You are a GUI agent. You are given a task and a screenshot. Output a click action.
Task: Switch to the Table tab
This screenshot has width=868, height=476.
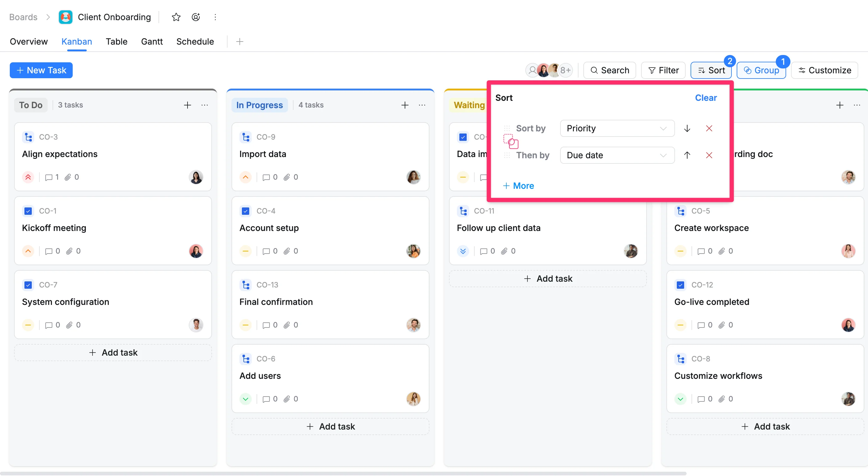pyautogui.click(x=116, y=42)
